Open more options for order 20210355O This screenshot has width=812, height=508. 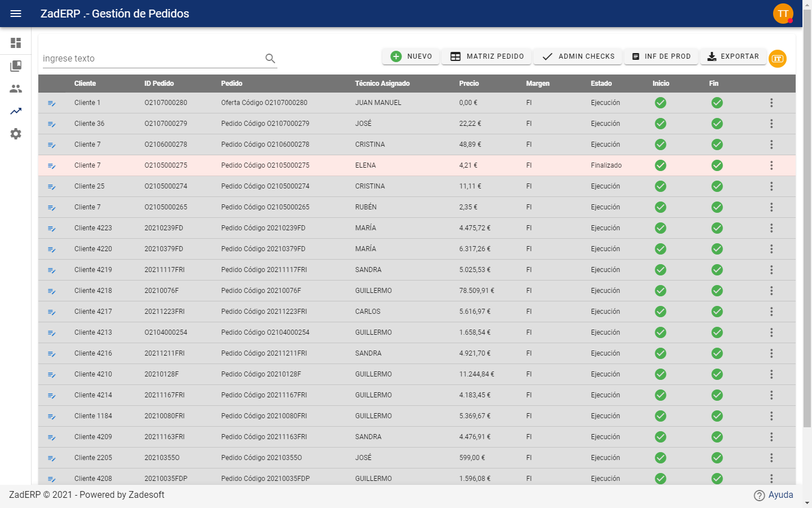pyautogui.click(x=771, y=458)
